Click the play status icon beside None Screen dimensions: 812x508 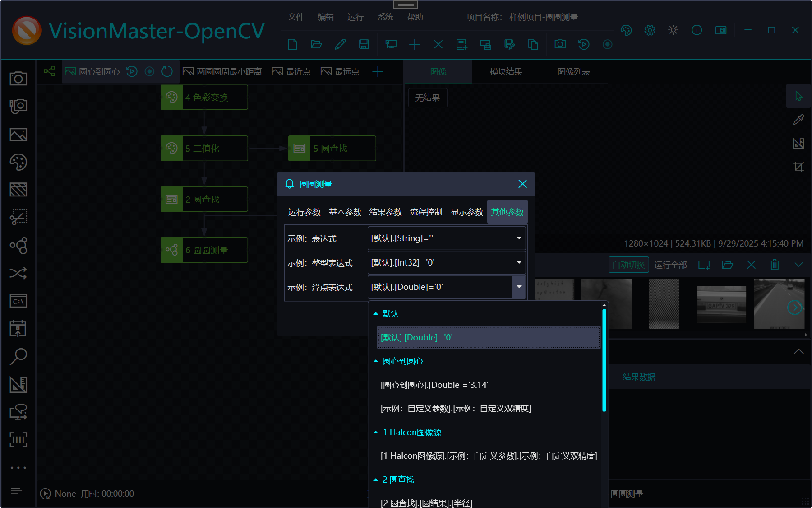pos(45,494)
